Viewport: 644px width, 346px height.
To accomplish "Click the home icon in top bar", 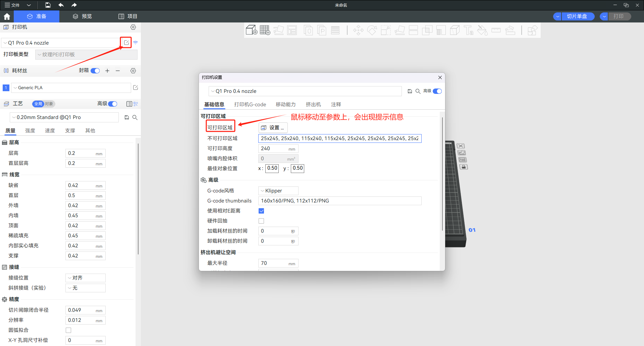I will pos(7,16).
